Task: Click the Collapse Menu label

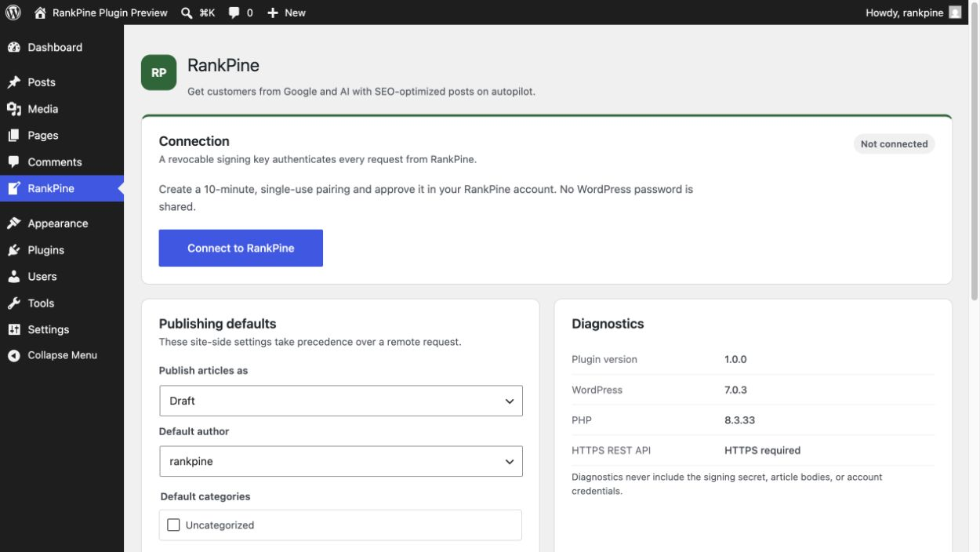Action: (x=63, y=355)
